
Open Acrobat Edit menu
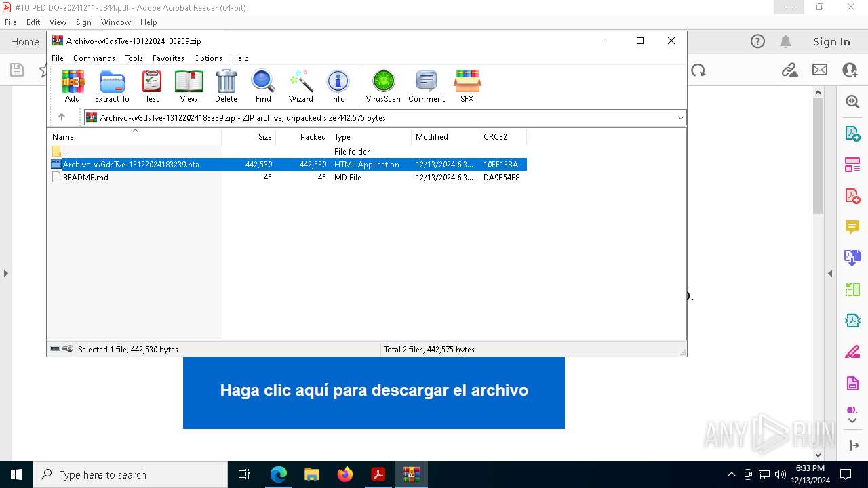click(33, 22)
